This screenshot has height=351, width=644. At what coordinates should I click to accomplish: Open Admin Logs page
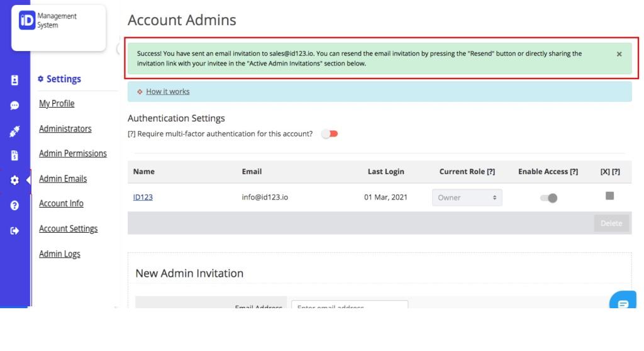60,254
